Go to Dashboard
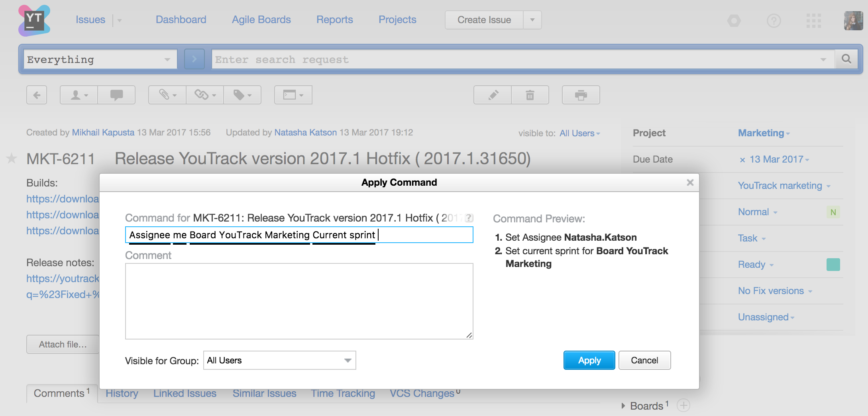This screenshot has width=868, height=416. [181, 20]
